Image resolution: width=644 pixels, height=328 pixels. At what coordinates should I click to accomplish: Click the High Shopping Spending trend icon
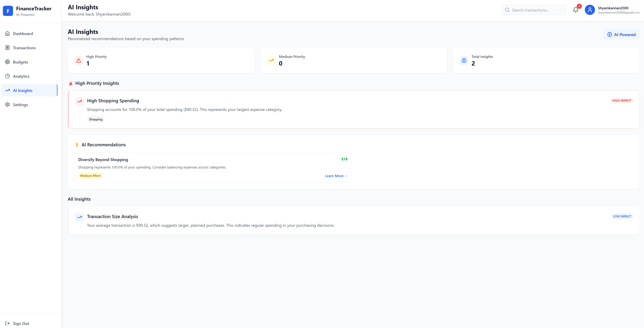[x=79, y=101]
